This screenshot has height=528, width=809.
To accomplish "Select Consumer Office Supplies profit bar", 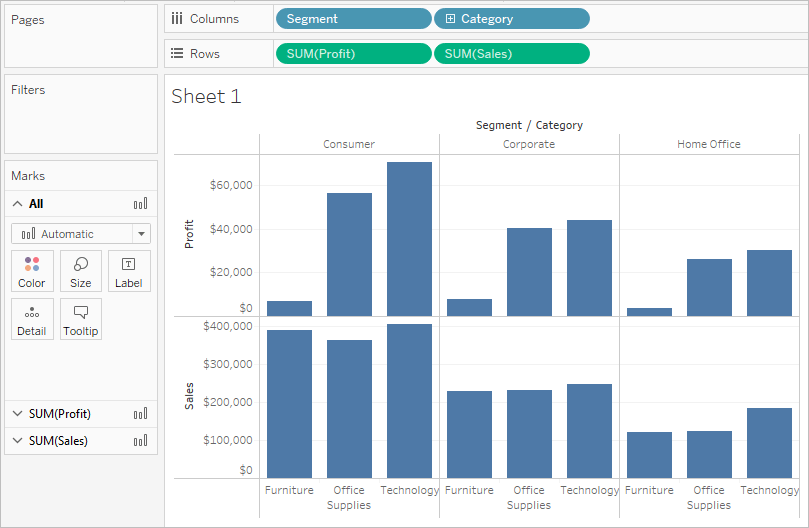I will tap(349, 254).
